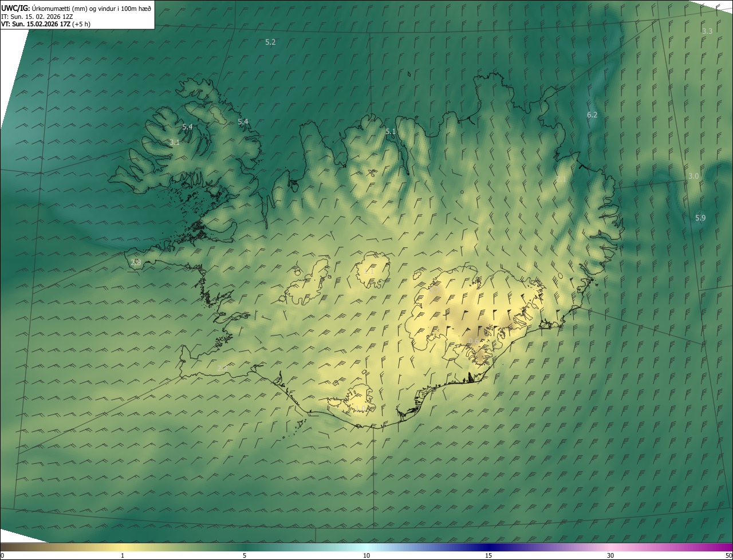Click the '3.1' value label on the map

175,142
